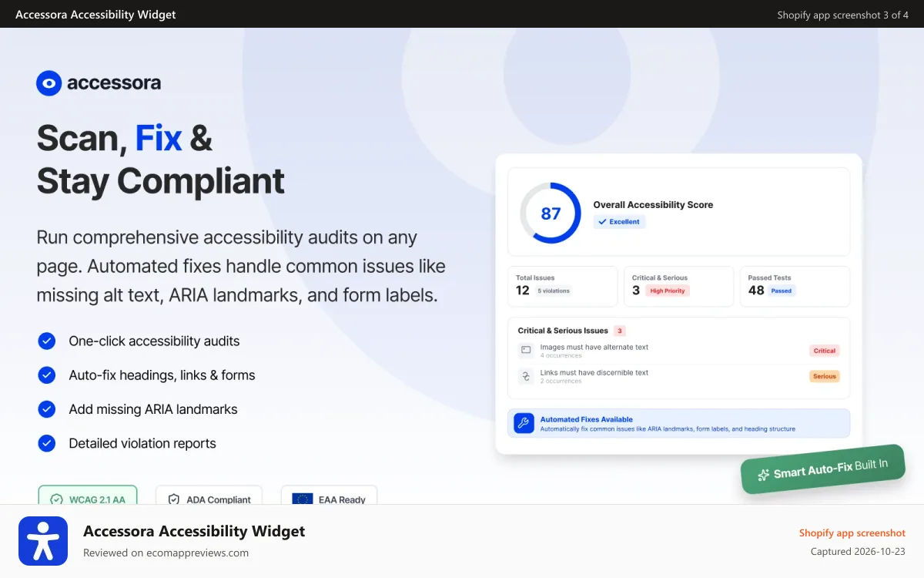Click the 'Overall Accessibility Score' label
This screenshot has width=924, height=578.
click(x=653, y=205)
